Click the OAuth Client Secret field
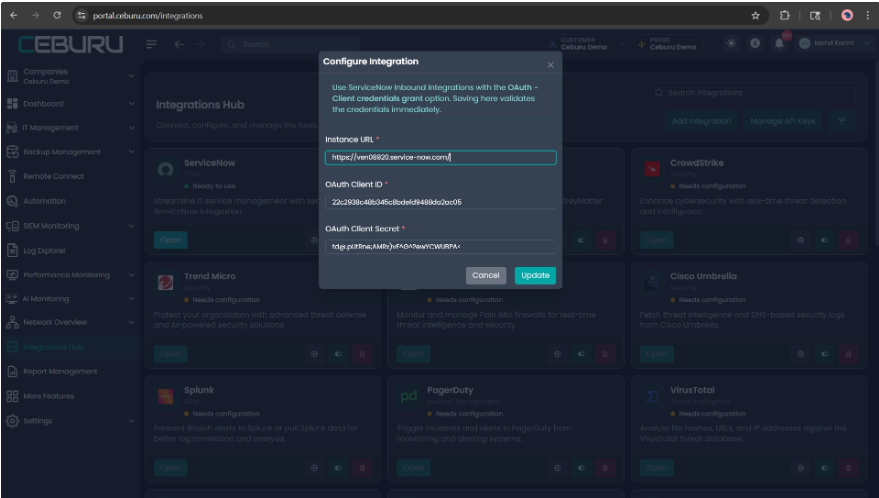Screen dimensions: 879x498 (x=441, y=246)
